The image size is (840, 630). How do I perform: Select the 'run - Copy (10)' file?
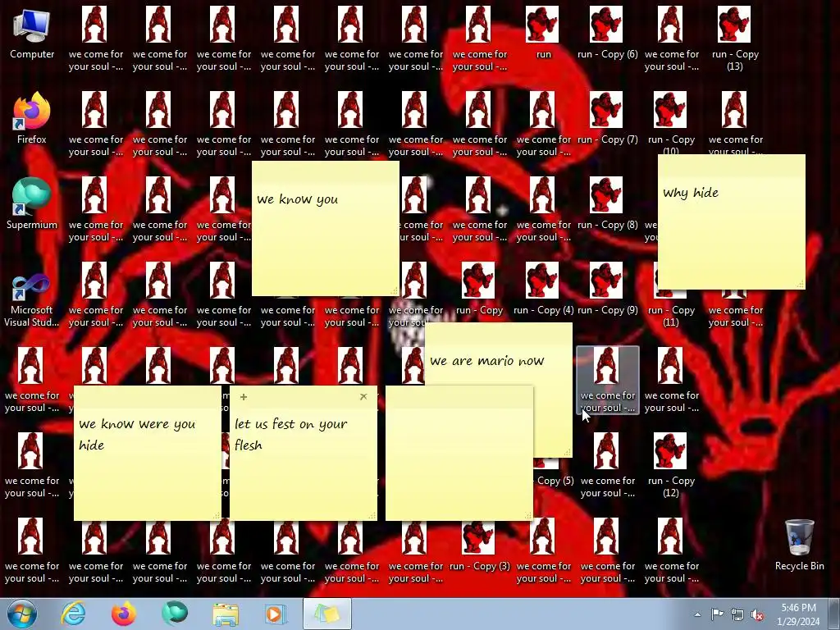(671, 123)
